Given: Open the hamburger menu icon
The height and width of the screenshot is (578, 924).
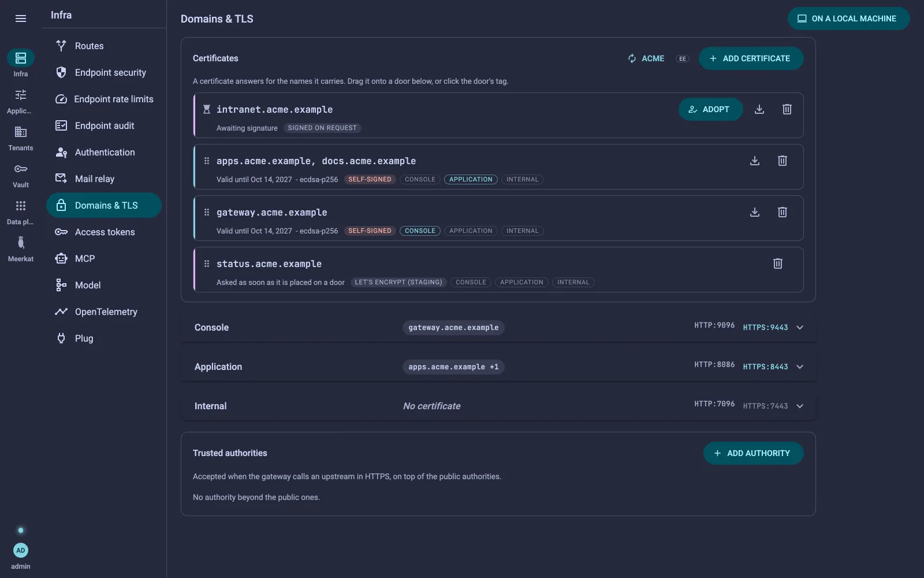Looking at the screenshot, I should [21, 18].
